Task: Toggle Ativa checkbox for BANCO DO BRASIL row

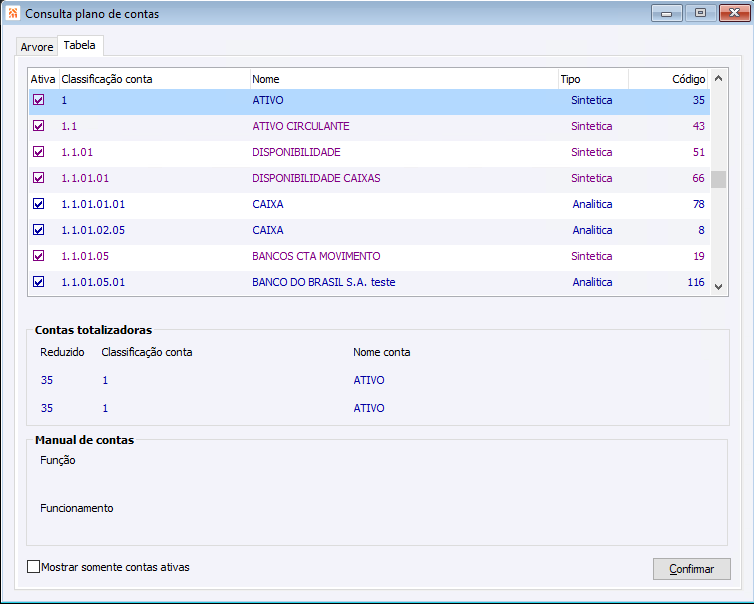Action: 38,282
